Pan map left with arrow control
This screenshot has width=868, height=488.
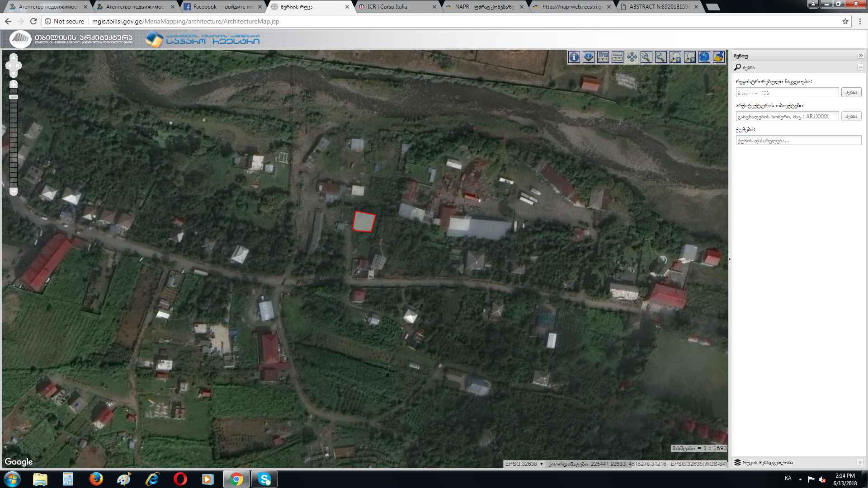click(9, 66)
